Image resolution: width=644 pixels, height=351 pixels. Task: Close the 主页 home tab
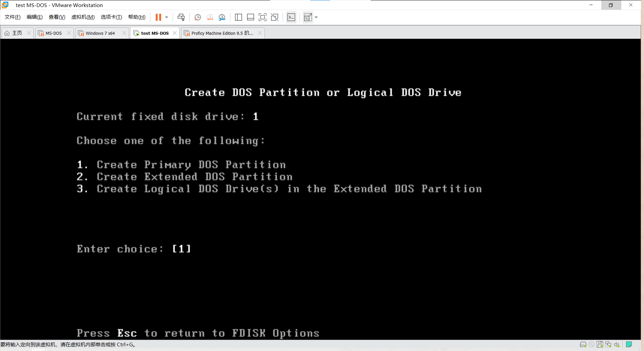pos(29,33)
